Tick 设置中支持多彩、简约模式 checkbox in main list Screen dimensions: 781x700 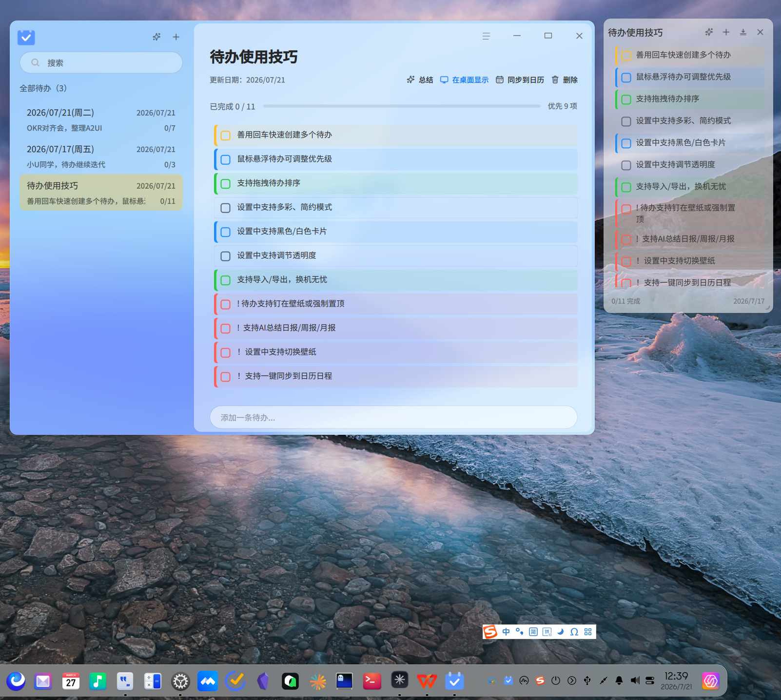pyautogui.click(x=225, y=208)
